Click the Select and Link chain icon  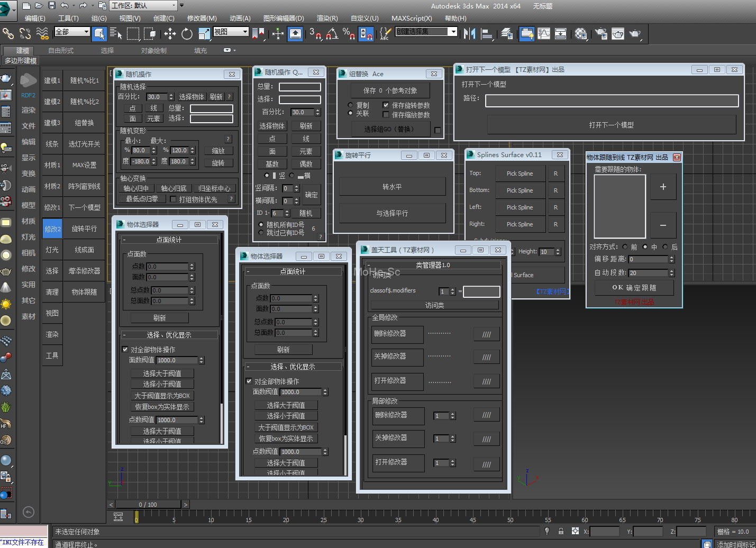[8, 34]
